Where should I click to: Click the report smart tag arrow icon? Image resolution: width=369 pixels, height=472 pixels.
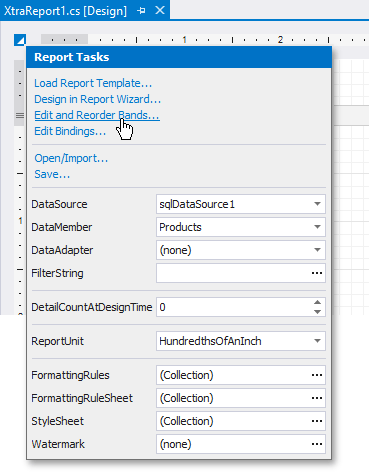[x=20, y=40]
